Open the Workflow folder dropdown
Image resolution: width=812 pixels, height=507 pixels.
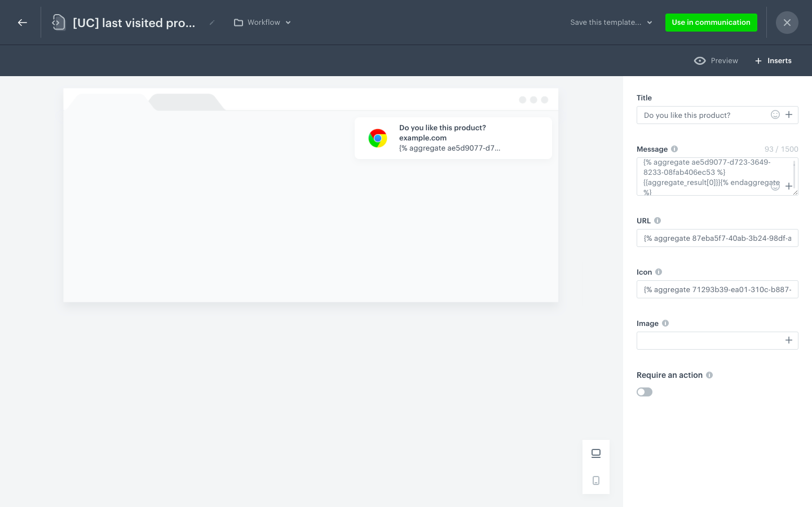coord(262,23)
